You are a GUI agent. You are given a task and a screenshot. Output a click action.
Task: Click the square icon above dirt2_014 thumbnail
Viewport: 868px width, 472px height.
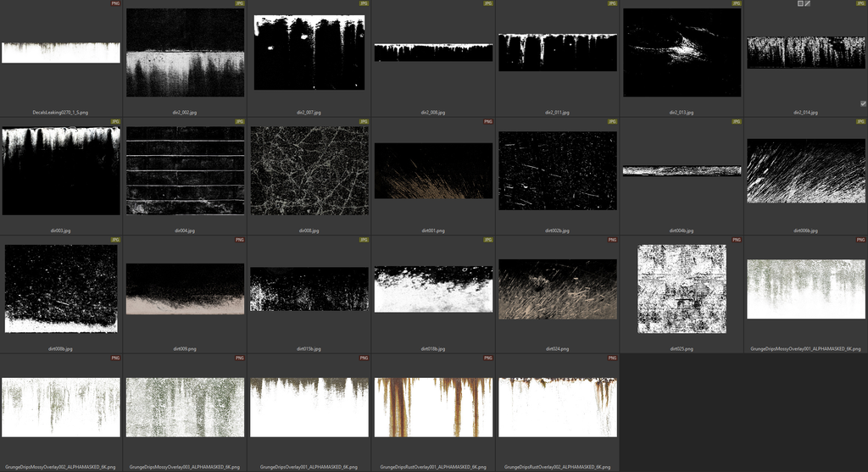point(800,3)
